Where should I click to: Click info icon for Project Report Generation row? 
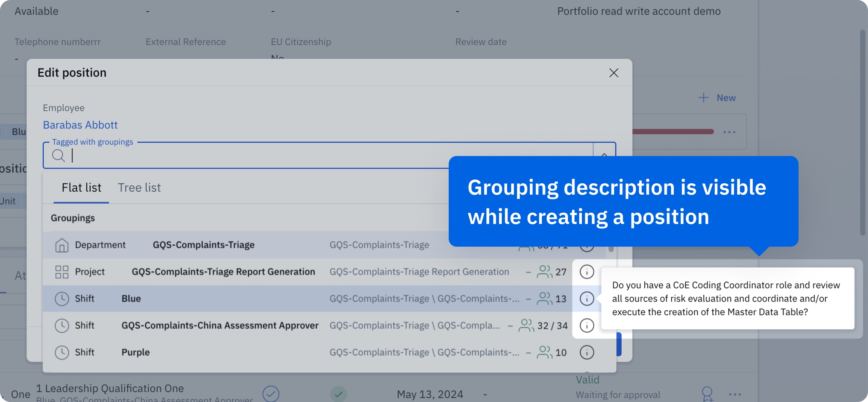[x=587, y=272]
